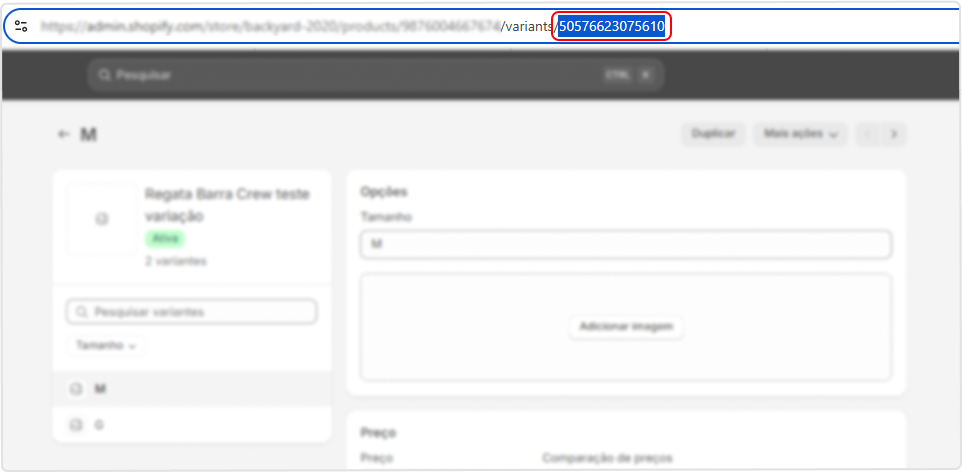The image size is (962, 473).
Task: Click the Comparação de preços label
Action: [x=607, y=458]
